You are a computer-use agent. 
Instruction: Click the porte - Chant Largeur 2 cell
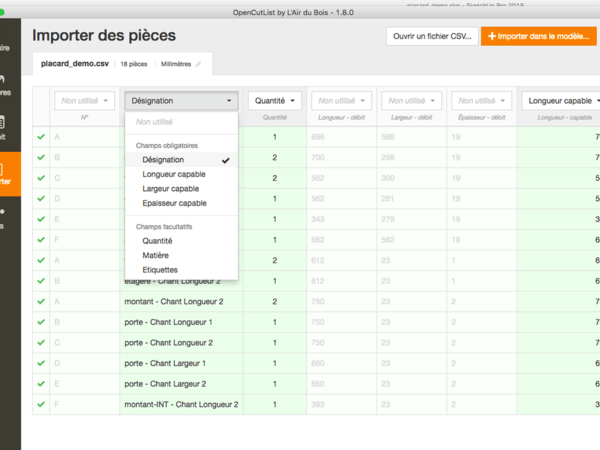click(x=181, y=384)
